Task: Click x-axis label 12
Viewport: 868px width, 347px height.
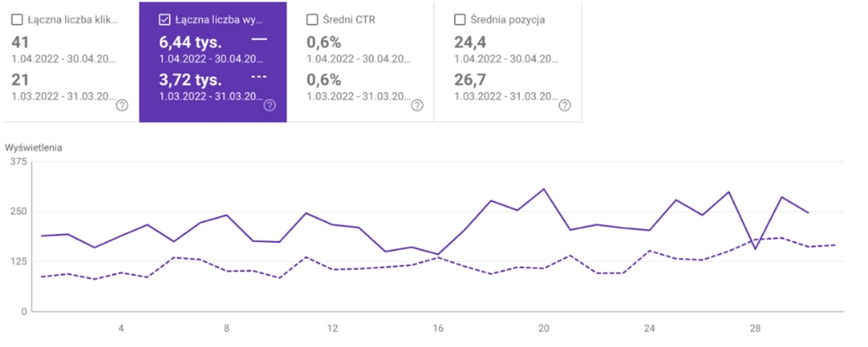Action: coord(332,328)
